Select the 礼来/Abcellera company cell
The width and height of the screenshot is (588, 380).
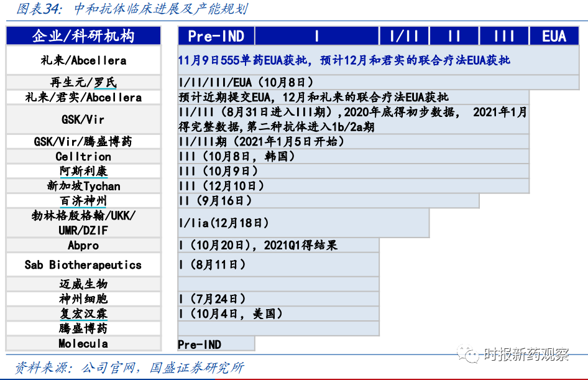[83, 60]
